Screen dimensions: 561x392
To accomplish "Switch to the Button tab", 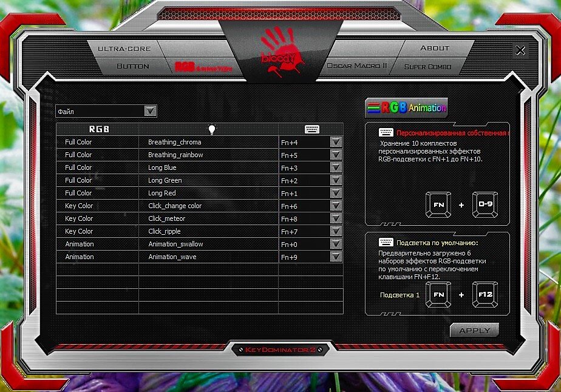I will tap(133, 66).
